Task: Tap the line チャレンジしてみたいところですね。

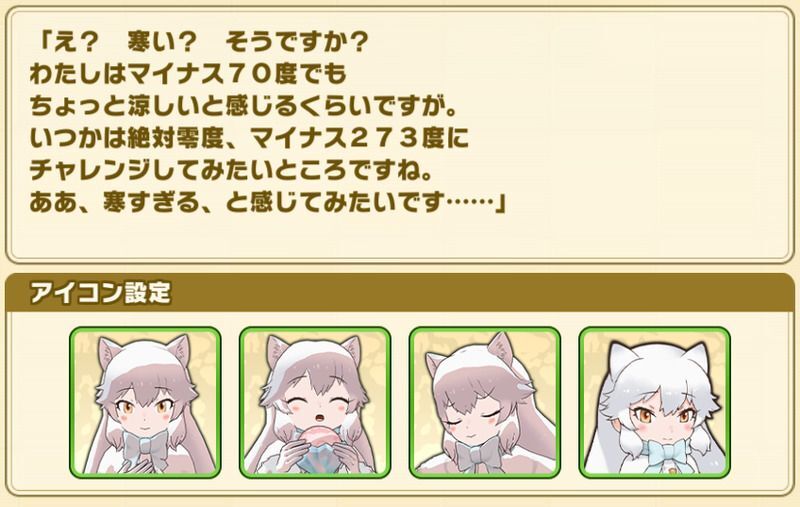Action: [232, 171]
